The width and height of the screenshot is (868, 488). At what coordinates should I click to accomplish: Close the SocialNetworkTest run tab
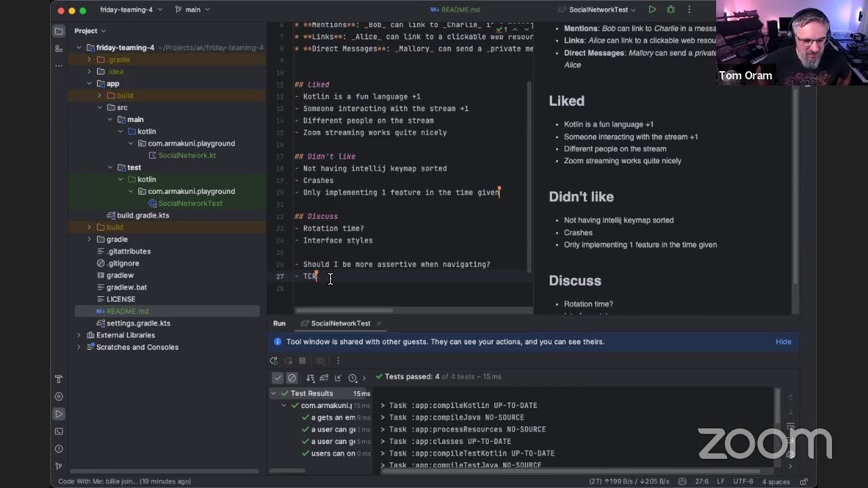point(378,323)
